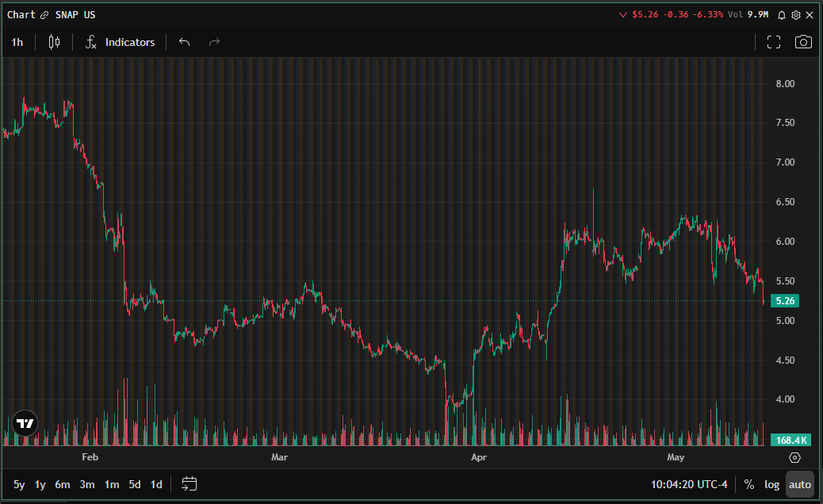
Task: Click the 8.00 price axis label
Action: (785, 84)
